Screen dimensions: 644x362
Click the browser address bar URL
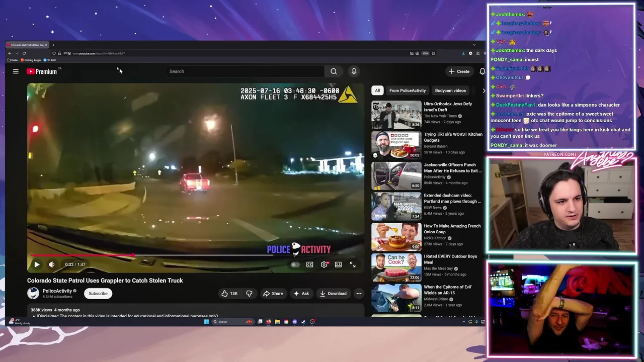point(99,53)
